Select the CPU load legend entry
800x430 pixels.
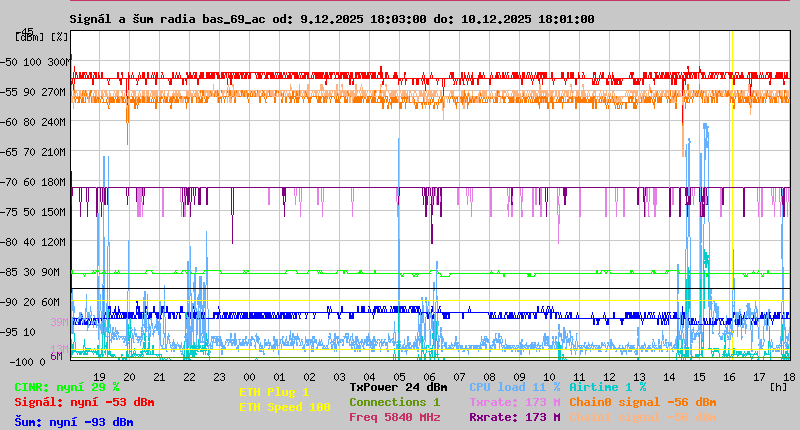tap(514, 386)
